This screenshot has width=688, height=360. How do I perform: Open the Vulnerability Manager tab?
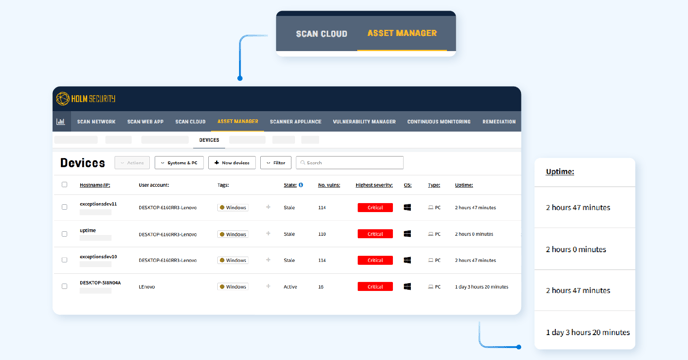364,122
